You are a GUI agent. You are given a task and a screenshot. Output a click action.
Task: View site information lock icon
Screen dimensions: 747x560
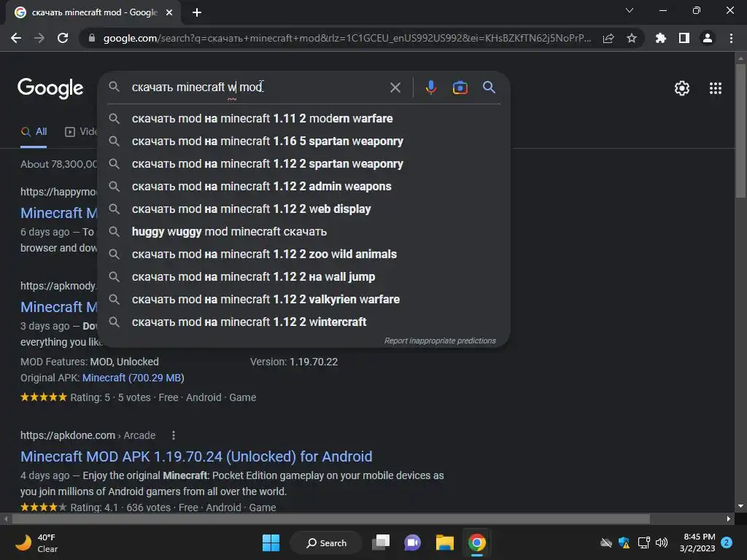coord(92,38)
